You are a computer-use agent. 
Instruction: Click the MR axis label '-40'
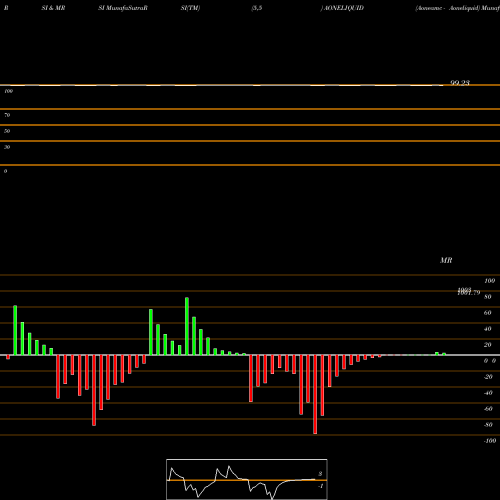coord(488,393)
